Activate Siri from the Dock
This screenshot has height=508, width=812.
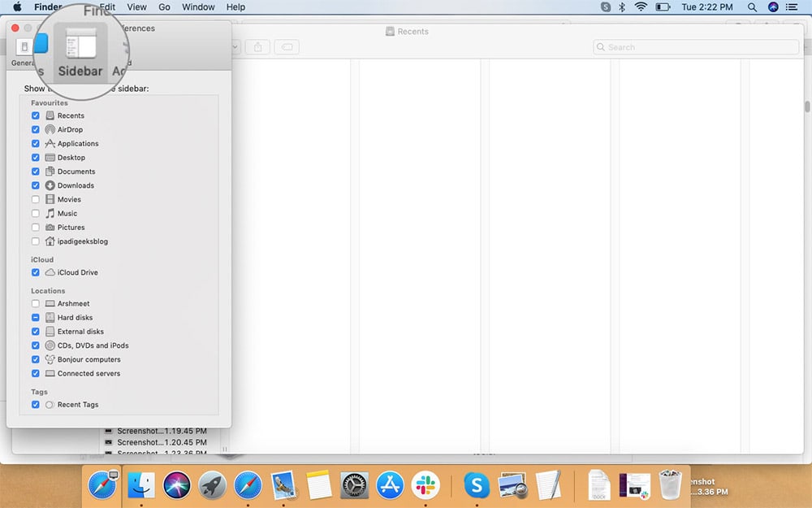tap(177, 486)
